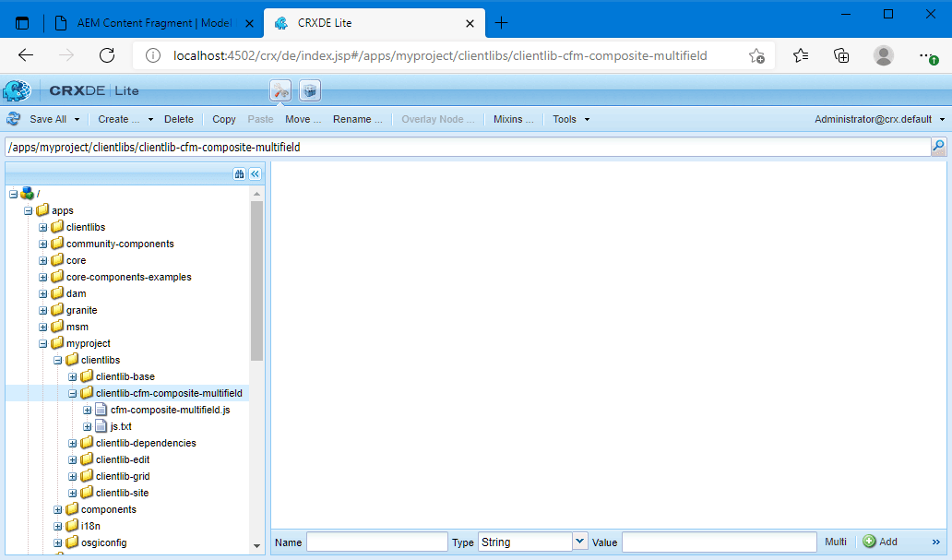The image size is (952, 560).
Task: Expand the community-components folder
Action: (x=42, y=244)
